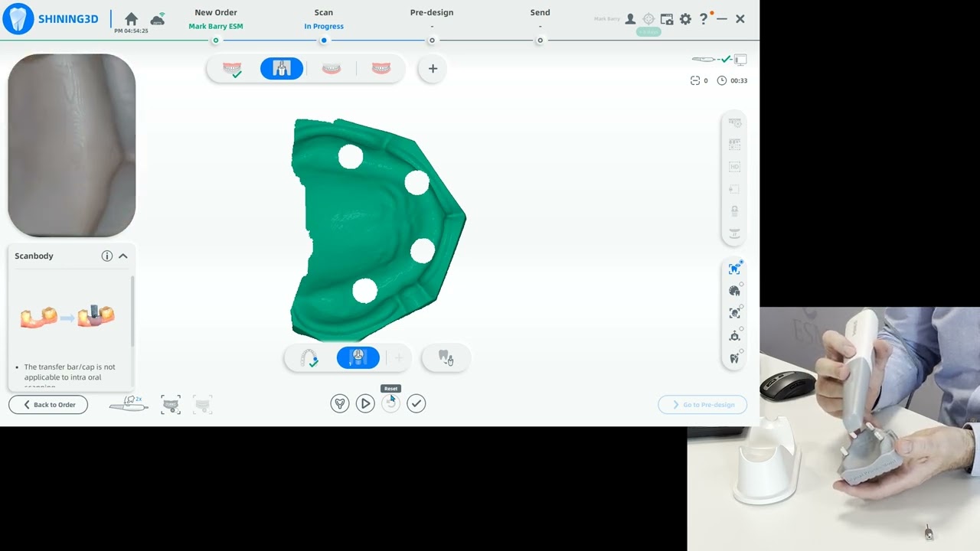Enable the color texture view mode
The width and height of the screenshot is (980, 551).
point(735,291)
